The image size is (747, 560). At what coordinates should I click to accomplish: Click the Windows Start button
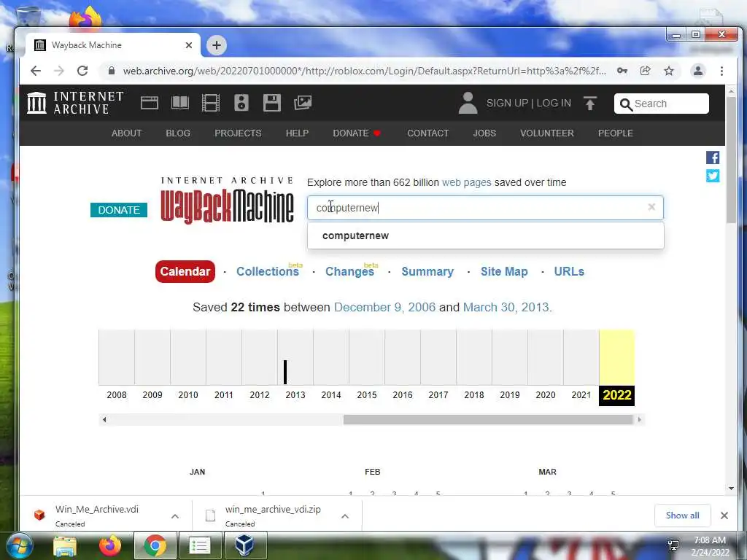pyautogui.click(x=18, y=545)
